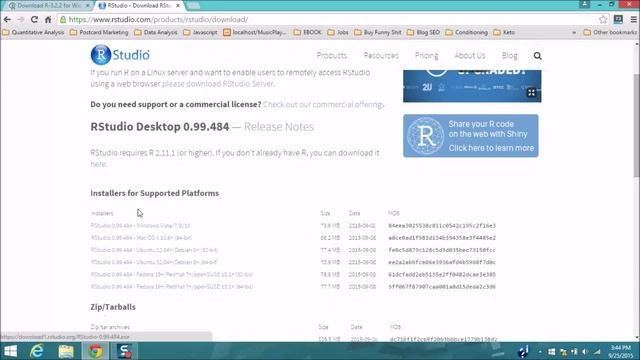Viewport: 640px width, 360px height.
Task: Follow the please download RStudio Server link
Action: point(218,84)
